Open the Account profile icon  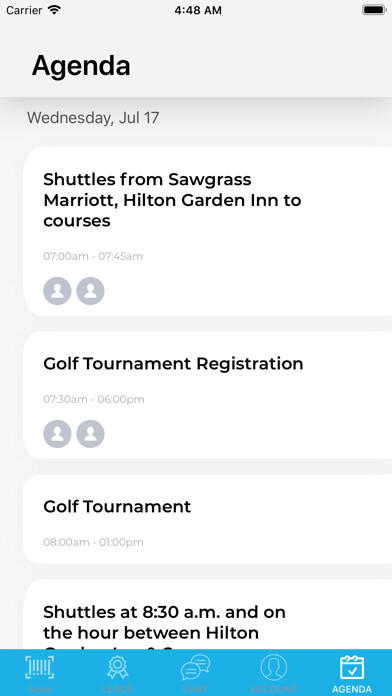click(x=273, y=668)
